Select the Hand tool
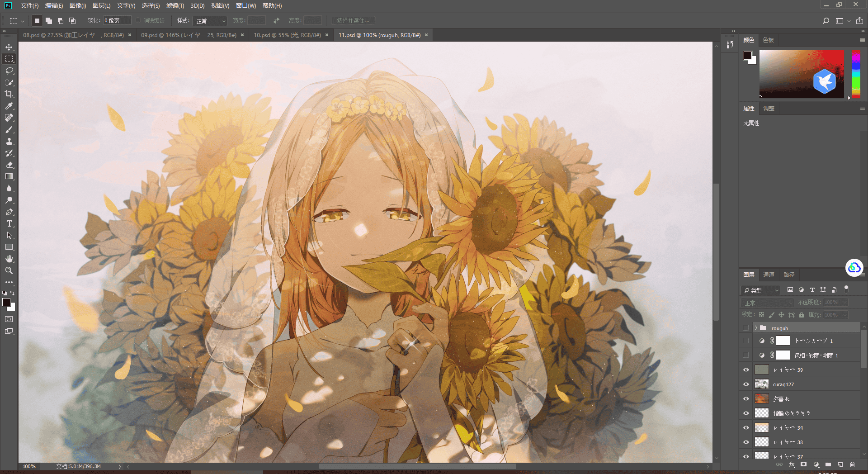Image resolution: width=868 pixels, height=474 pixels. tap(9, 259)
